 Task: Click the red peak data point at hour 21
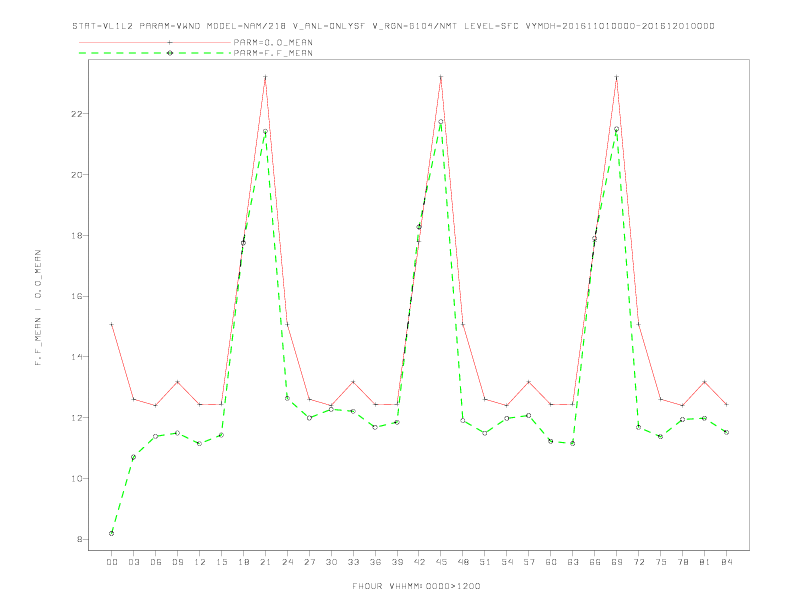tap(265, 77)
